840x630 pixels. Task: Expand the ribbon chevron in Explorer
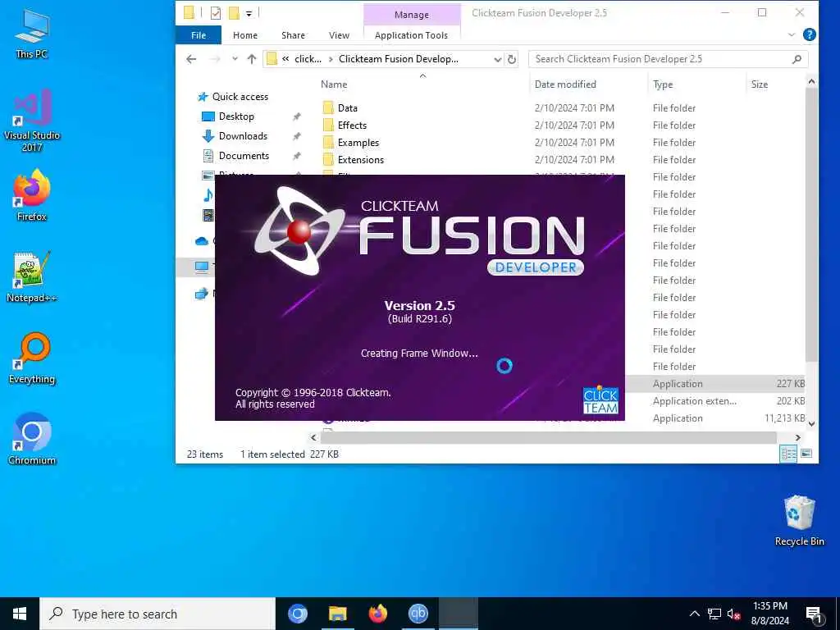(x=792, y=34)
